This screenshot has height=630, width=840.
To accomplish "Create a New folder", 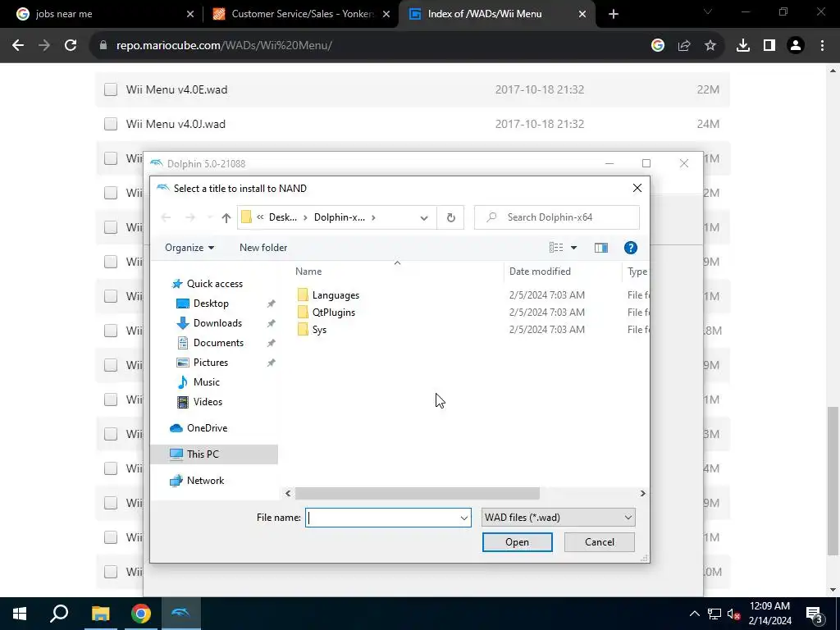I will (x=263, y=248).
